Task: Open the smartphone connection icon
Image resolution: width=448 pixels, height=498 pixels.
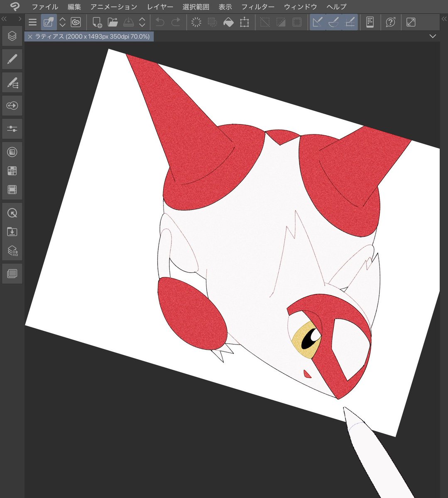Action: [370, 22]
